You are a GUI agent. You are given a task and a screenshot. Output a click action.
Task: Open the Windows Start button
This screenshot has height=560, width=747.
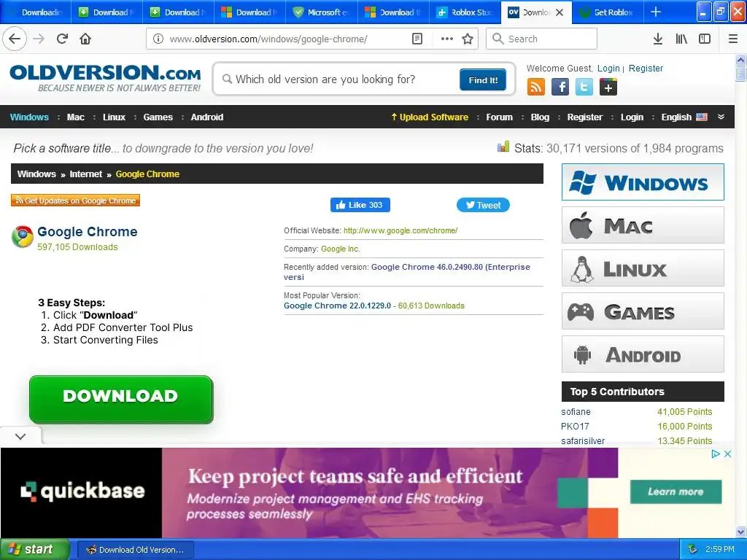tap(34, 549)
